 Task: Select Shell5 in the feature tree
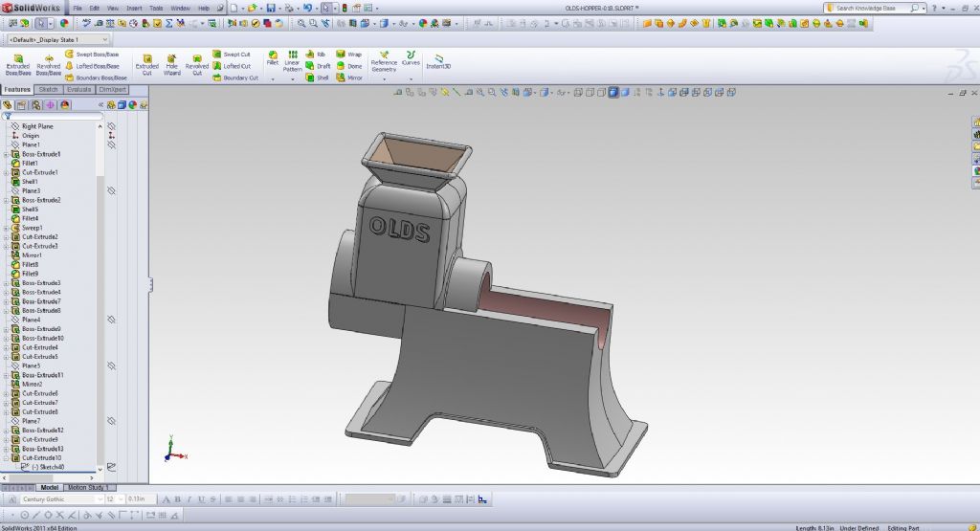click(30, 210)
